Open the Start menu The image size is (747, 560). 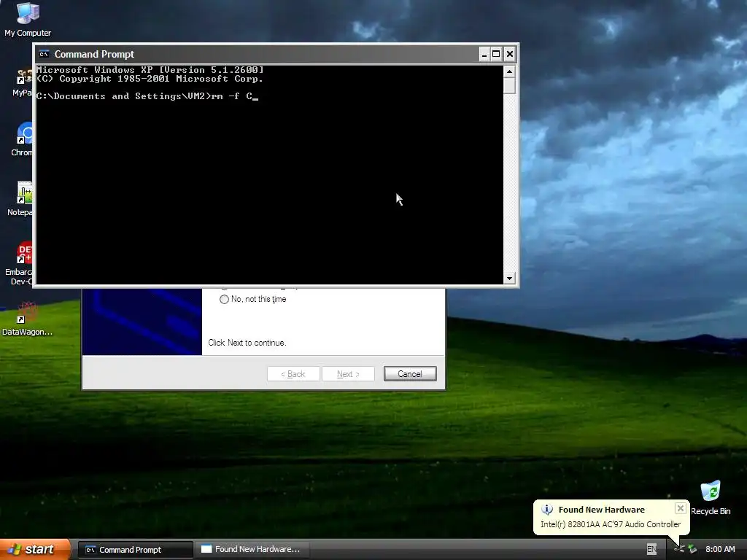tap(35, 550)
